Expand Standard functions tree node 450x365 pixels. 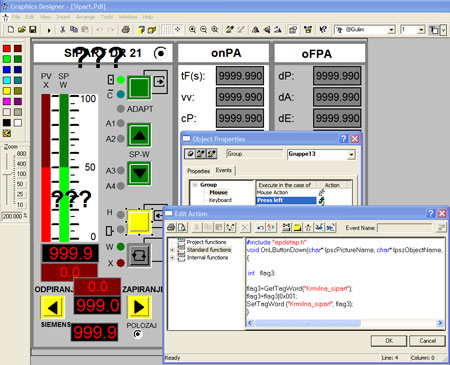pyautogui.click(x=172, y=250)
